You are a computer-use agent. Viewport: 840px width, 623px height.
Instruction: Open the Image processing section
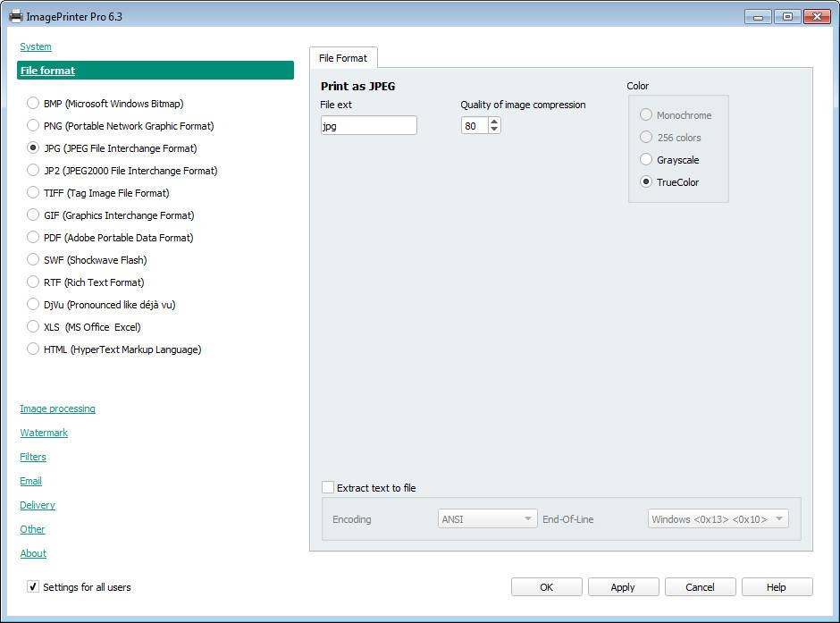58,408
